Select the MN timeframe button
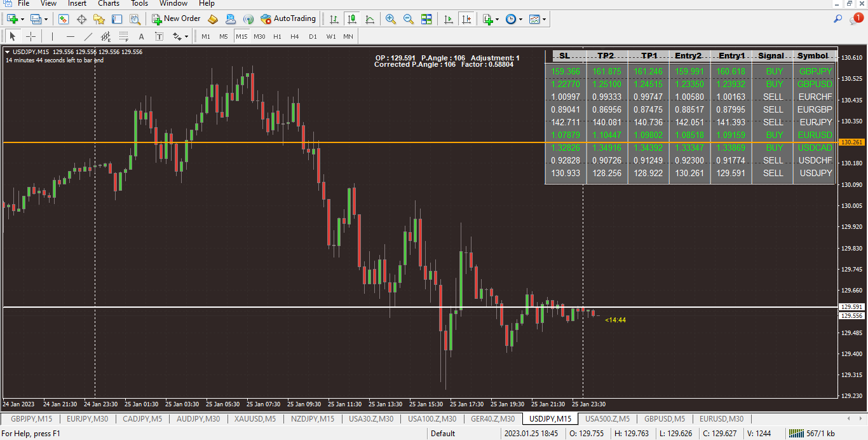 click(x=348, y=36)
